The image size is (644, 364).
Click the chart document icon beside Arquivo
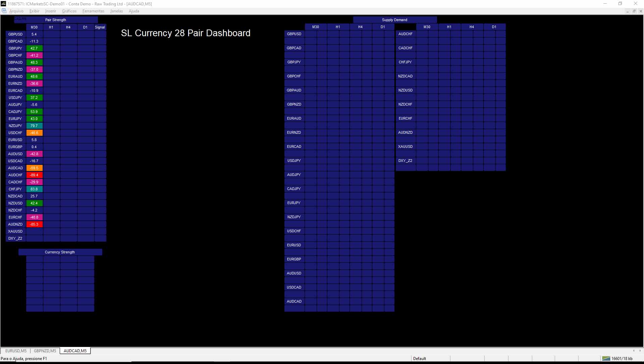4,11
